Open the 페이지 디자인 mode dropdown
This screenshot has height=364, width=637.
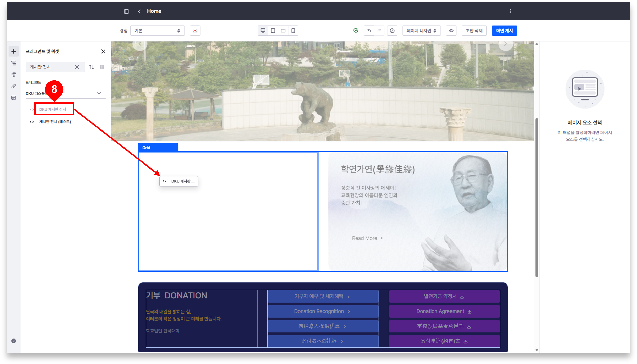421,31
